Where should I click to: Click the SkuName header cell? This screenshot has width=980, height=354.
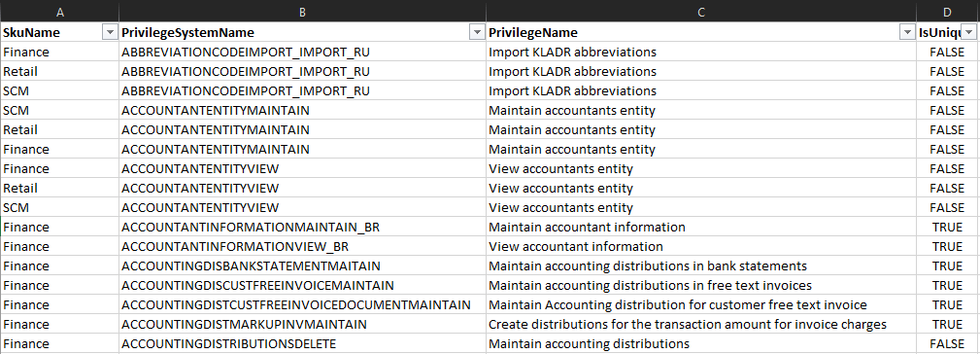pos(59,32)
